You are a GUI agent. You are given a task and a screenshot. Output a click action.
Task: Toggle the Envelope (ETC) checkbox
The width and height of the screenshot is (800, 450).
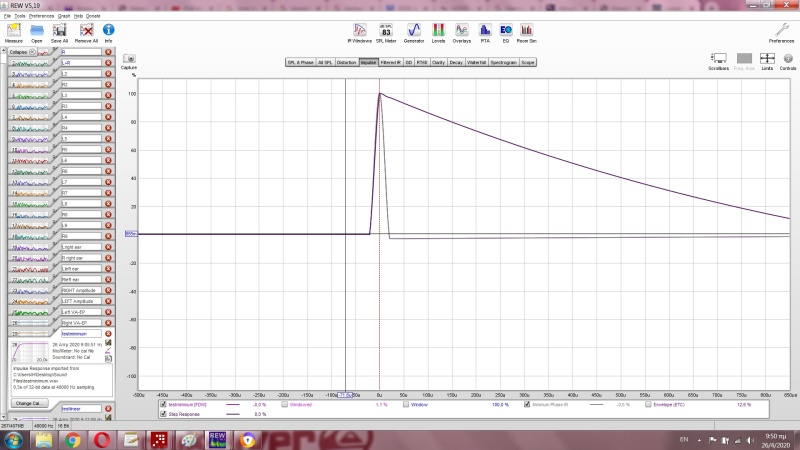tap(648, 404)
